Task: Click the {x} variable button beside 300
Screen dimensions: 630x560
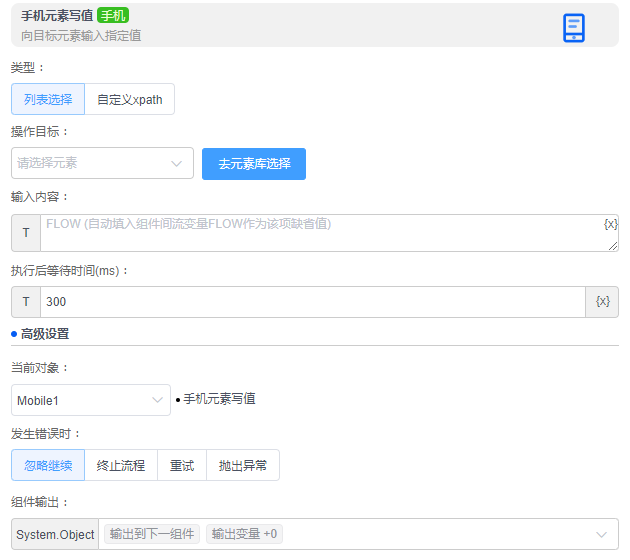Action: 602,301
